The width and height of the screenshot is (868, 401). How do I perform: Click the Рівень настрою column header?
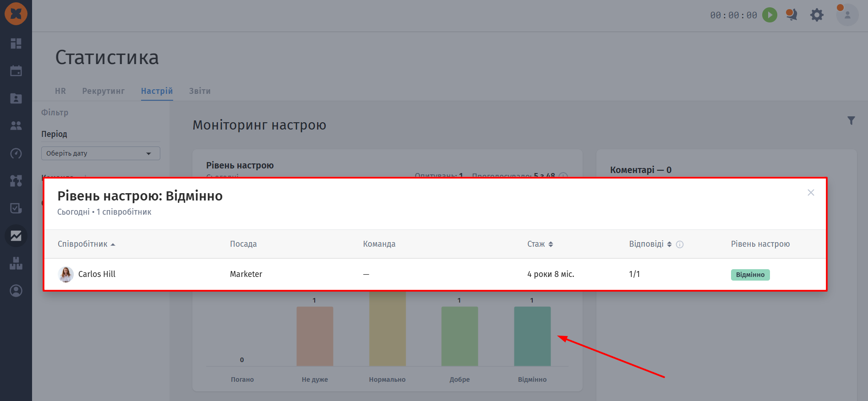(x=760, y=244)
